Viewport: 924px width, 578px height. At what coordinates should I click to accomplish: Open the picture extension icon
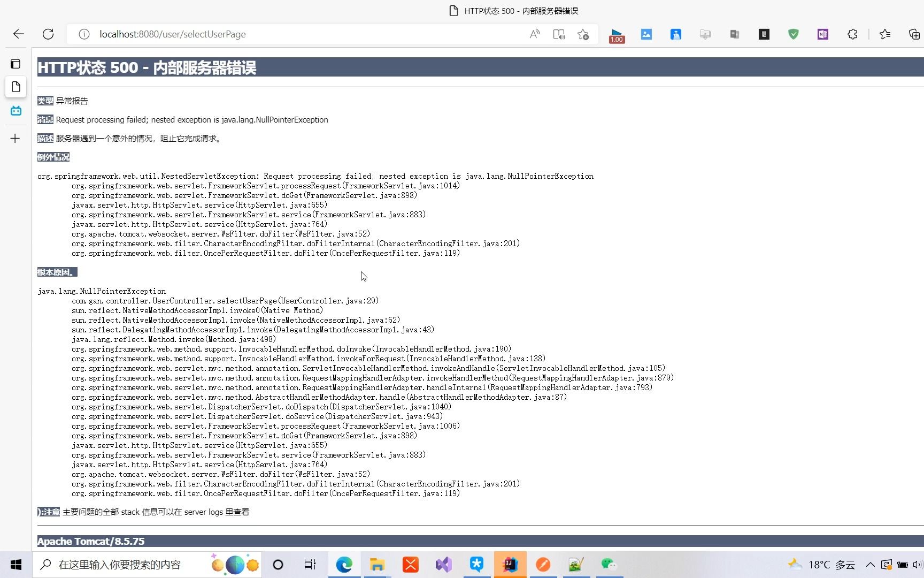[646, 34]
